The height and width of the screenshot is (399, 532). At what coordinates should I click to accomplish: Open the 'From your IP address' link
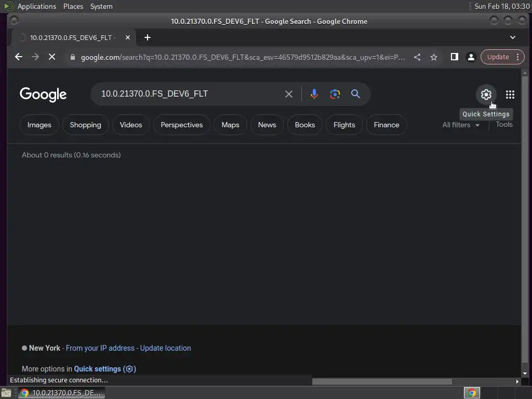(100, 348)
